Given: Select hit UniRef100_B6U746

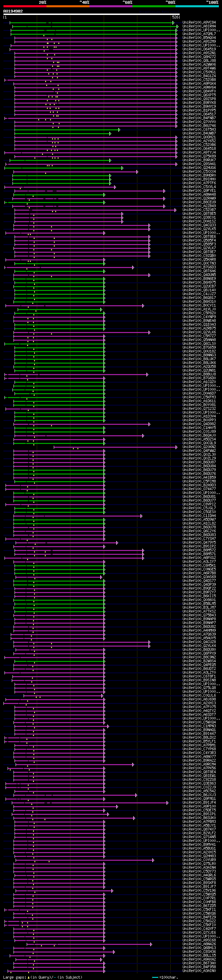Looking at the screenshot, I should (x=199, y=125).
